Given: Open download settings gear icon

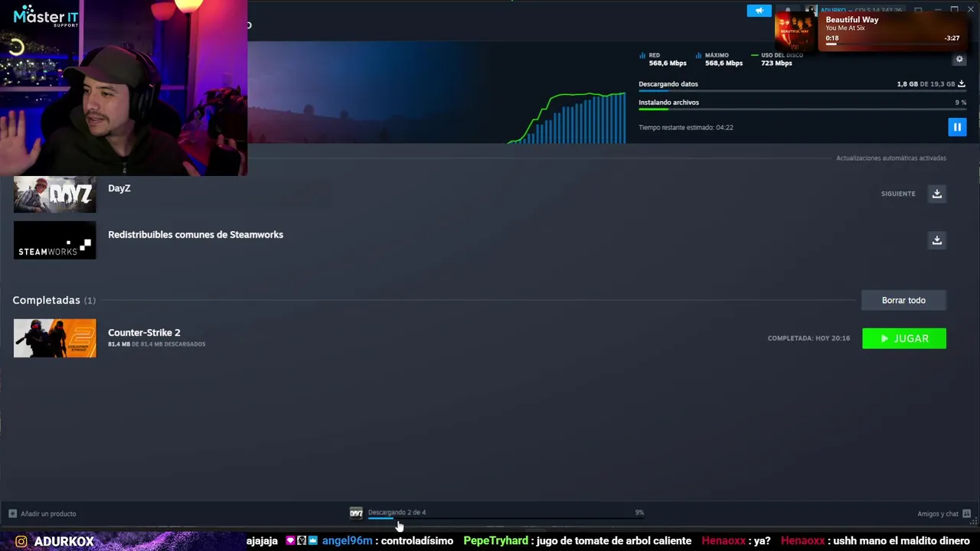Looking at the screenshot, I should [x=959, y=59].
